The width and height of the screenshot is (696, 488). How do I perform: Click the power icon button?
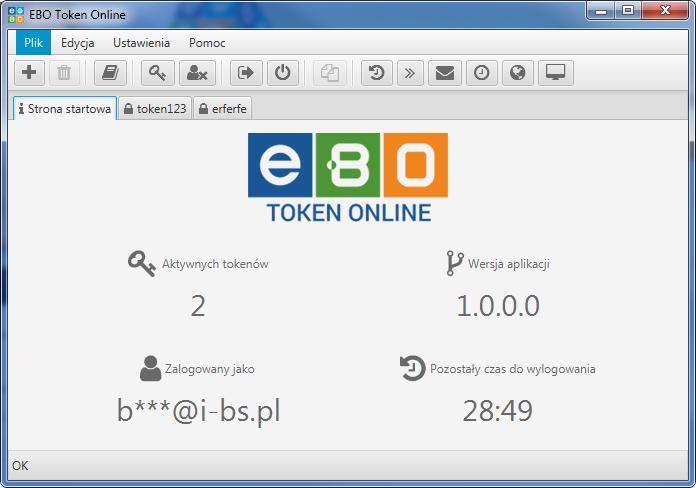pos(283,72)
